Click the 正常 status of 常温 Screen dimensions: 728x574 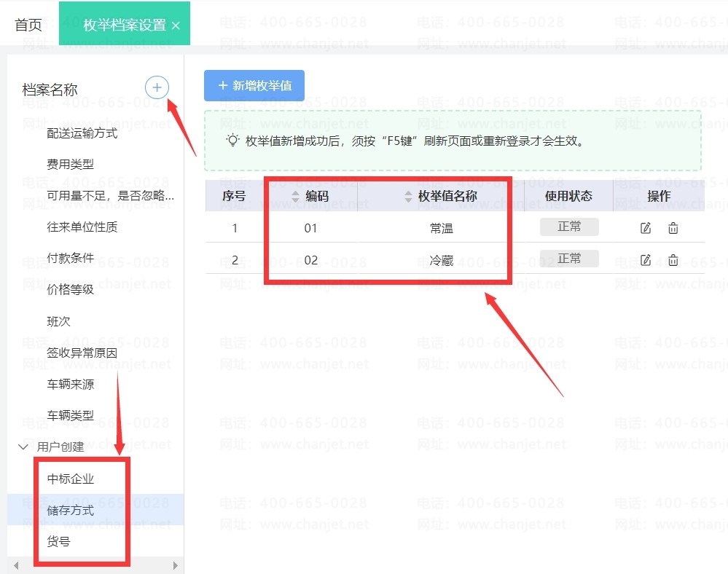[569, 227]
